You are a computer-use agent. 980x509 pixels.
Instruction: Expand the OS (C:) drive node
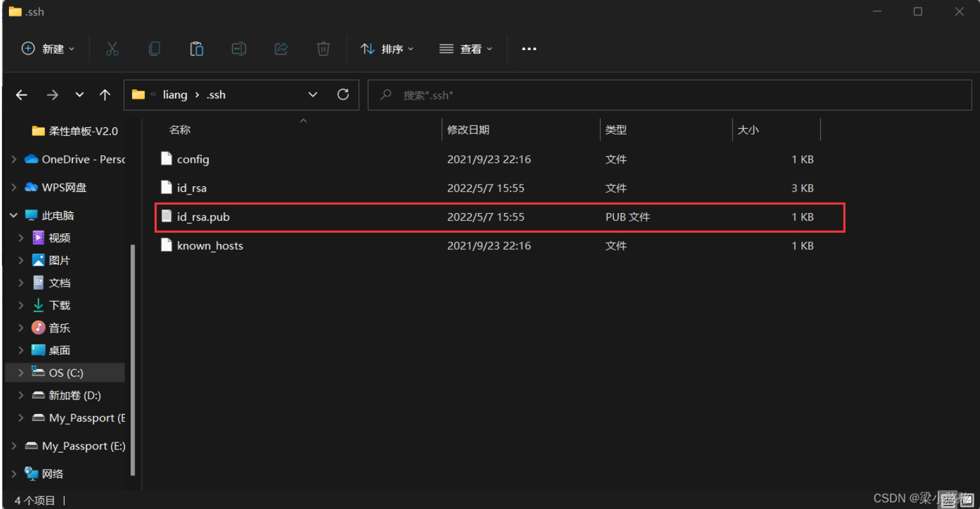21,373
